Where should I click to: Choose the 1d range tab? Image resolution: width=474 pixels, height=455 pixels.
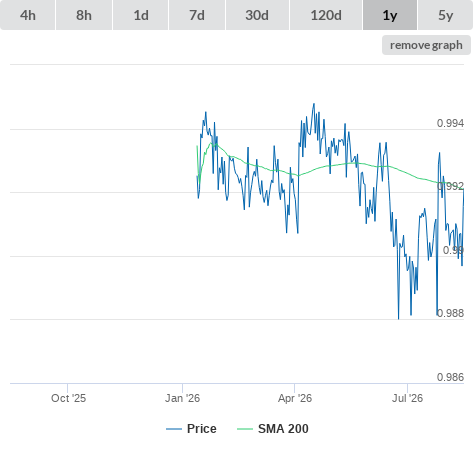click(x=141, y=15)
